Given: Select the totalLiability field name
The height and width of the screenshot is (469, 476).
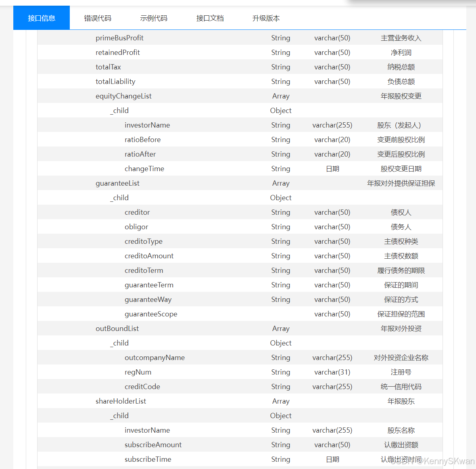Looking at the screenshot, I should click(115, 82).
